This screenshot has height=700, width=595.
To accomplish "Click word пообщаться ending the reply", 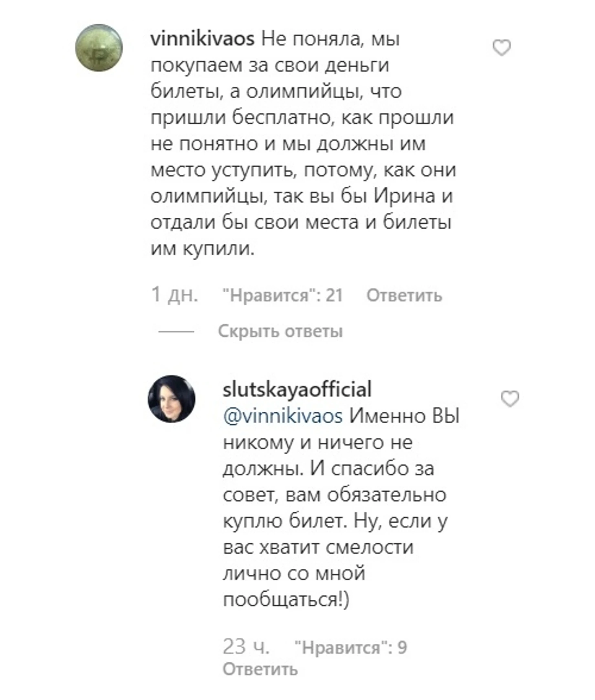I will [x=281, y=599].
